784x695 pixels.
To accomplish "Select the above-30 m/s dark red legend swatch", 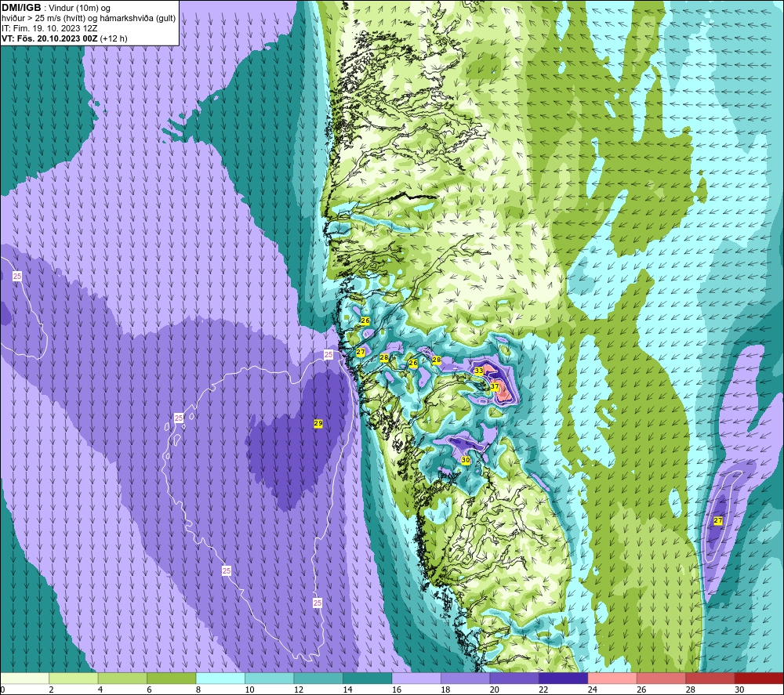I will coord(760,678).
